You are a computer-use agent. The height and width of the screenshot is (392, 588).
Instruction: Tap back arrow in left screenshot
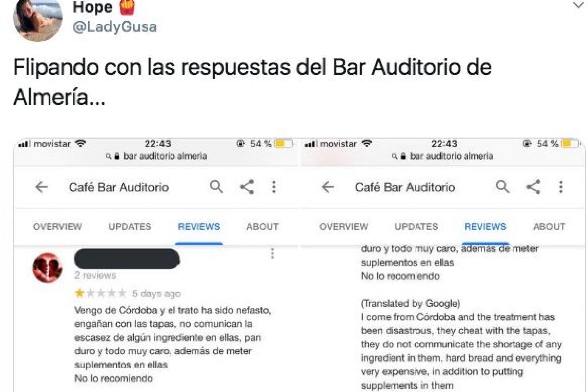(42, 187)
